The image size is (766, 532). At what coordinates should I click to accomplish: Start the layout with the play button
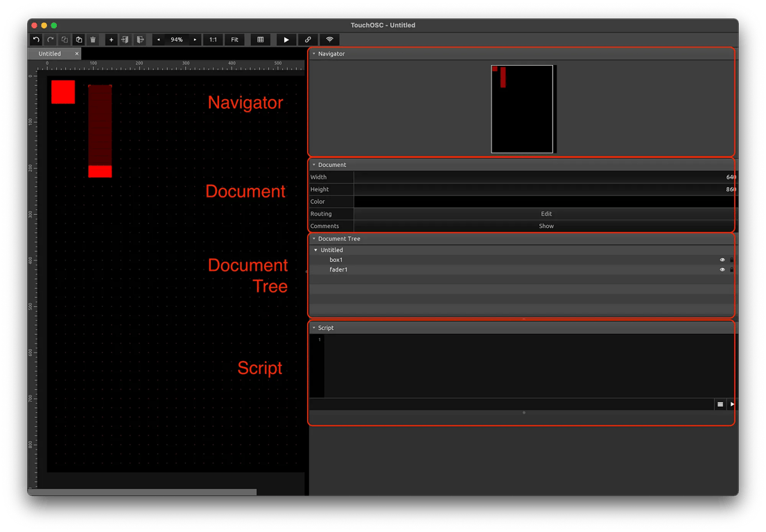pyautogui.click(x=286, y=39)
